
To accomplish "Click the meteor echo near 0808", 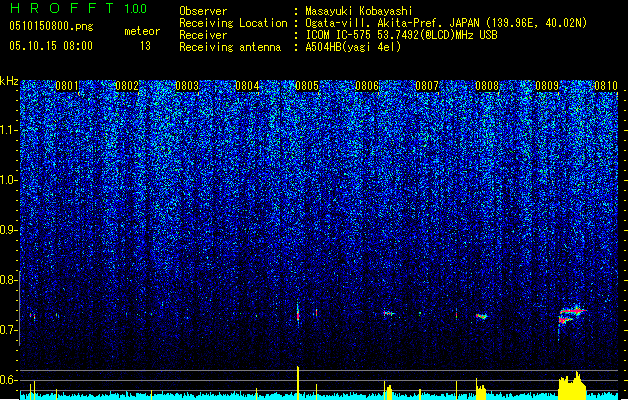I will coord(481,317).
